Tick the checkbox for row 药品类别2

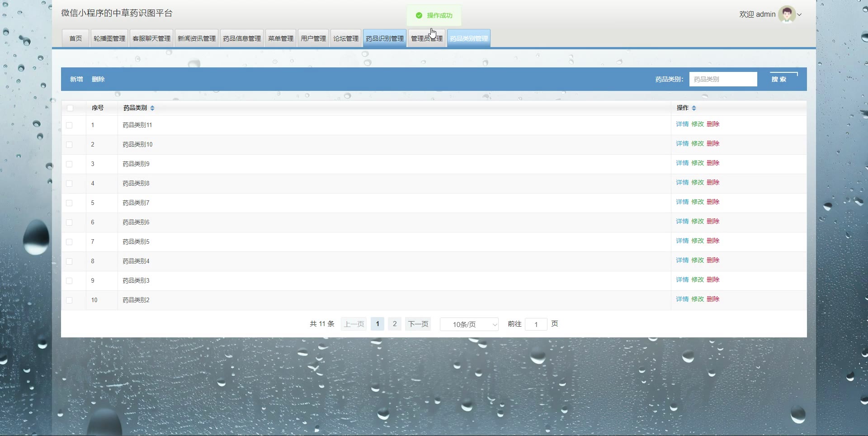[69, 300]
